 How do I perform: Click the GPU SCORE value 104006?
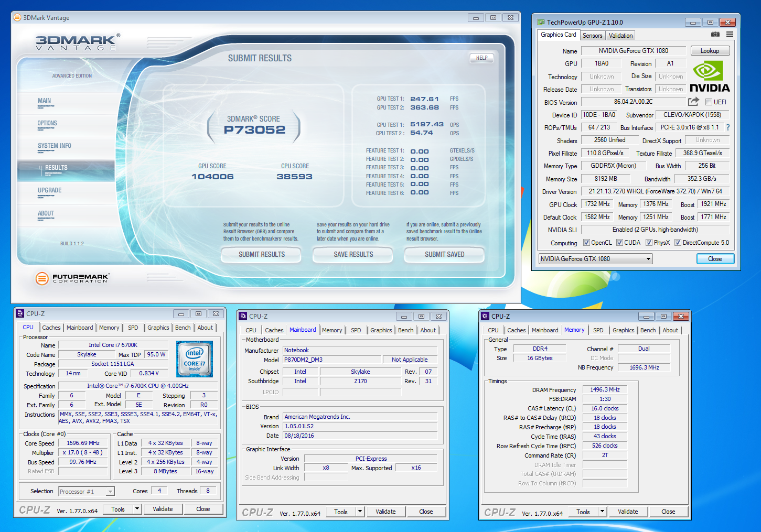click(x=212, y=177)
